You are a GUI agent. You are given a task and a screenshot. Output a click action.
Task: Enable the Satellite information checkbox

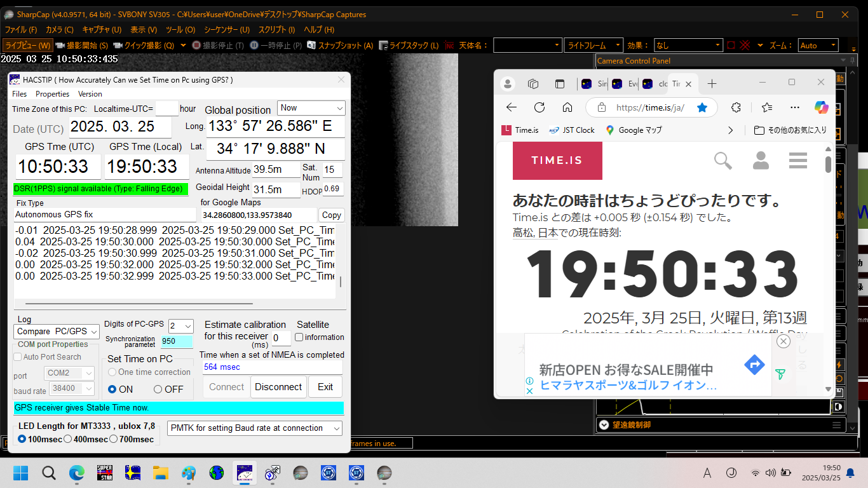pos(299,337)
